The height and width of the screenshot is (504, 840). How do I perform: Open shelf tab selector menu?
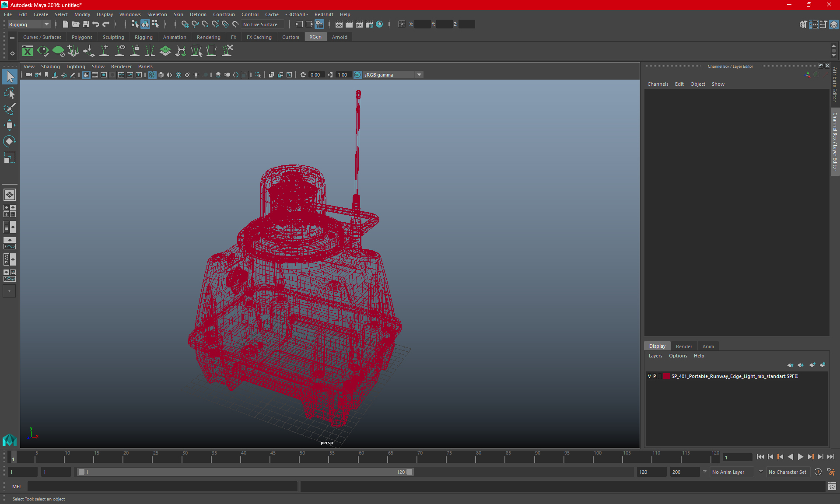(12, 38)
